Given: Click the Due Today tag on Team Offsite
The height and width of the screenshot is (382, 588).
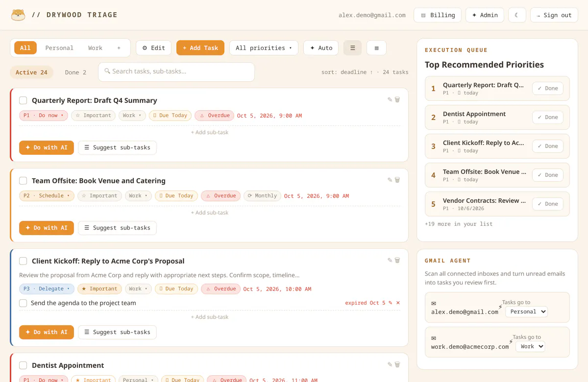Looking at the screenshot, I should click(x=176, y=196).
